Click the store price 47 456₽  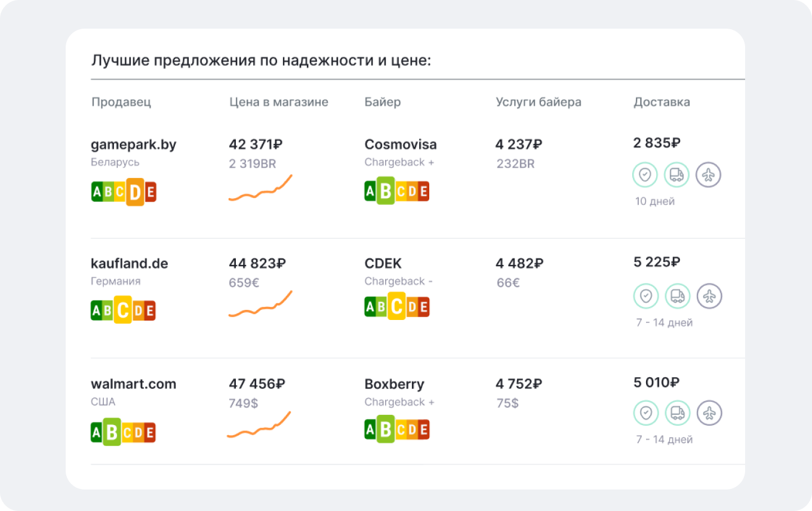[257, 384]
